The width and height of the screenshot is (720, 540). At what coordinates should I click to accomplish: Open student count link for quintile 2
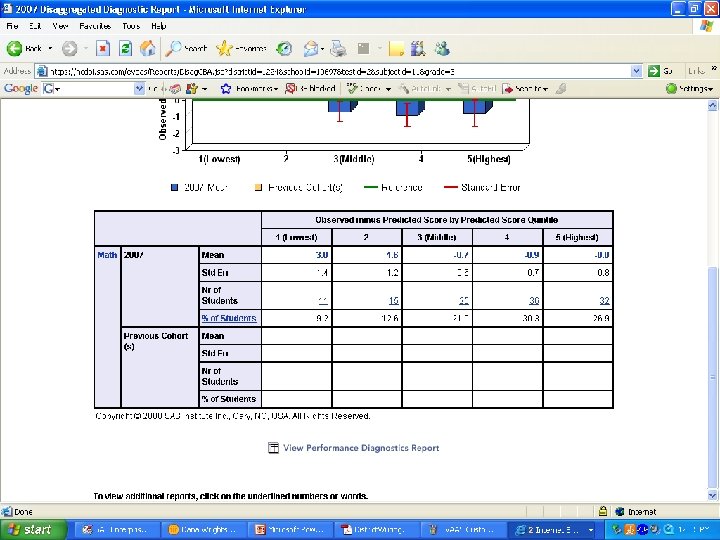[x=394, y=301]
